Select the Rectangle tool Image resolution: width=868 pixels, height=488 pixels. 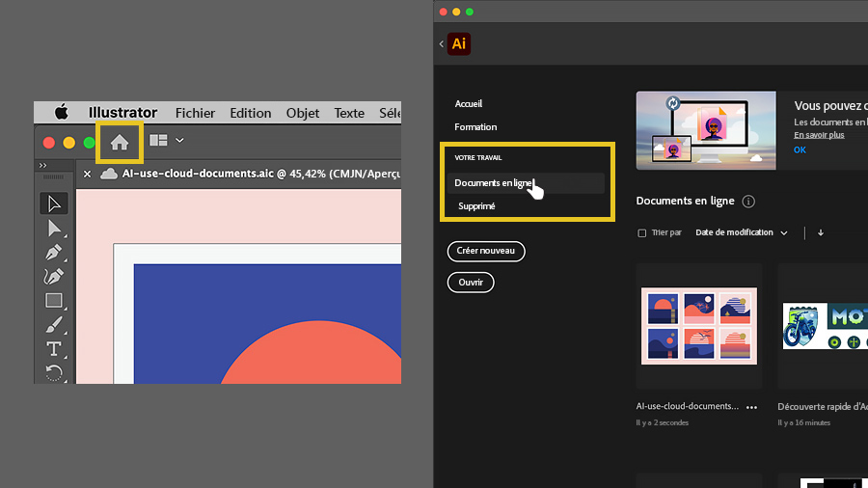point(54,301)
